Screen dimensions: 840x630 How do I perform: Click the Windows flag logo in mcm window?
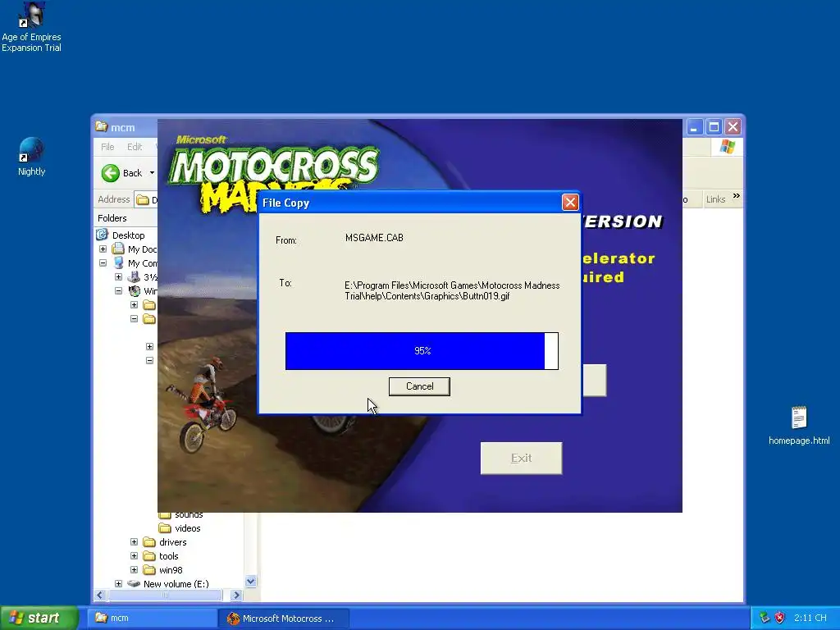727,147
